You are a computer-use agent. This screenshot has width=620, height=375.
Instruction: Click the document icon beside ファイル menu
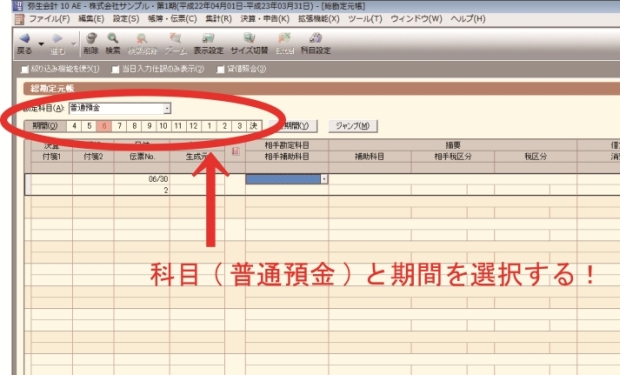pyautogui.click(x=19, y=19)
